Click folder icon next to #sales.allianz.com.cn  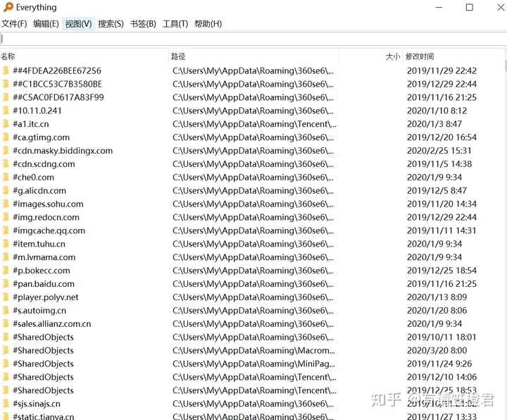click(6, 324)
